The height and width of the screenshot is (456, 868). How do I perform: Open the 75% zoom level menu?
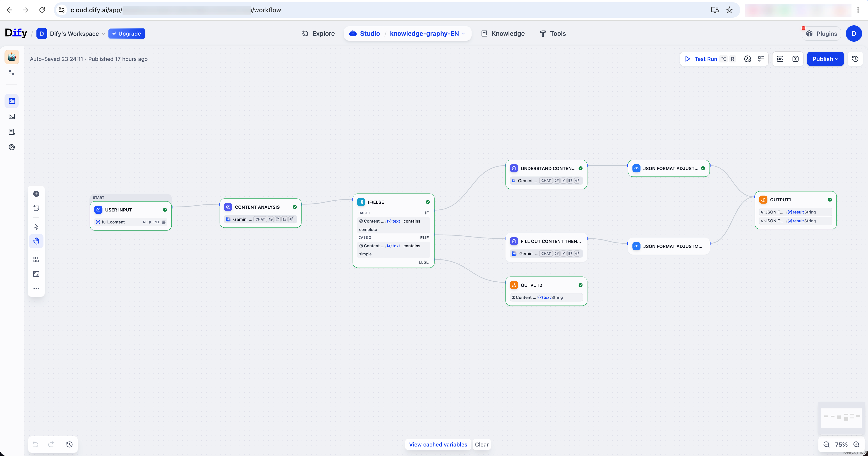tap(841, 444)
